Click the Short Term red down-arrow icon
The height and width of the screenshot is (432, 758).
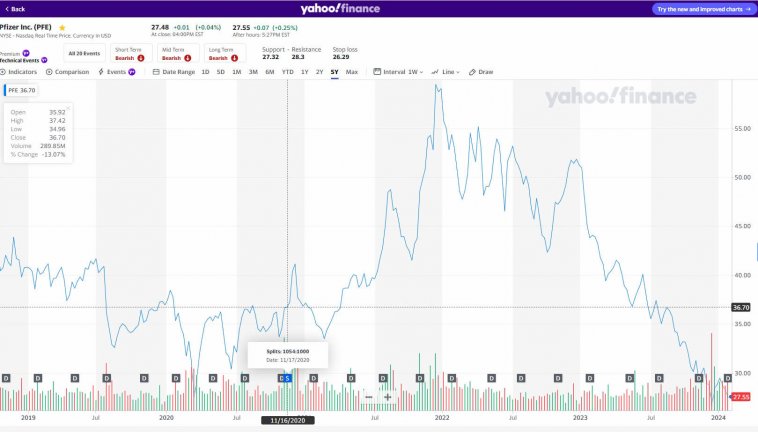pyautogui.click(x=141, y=58)
